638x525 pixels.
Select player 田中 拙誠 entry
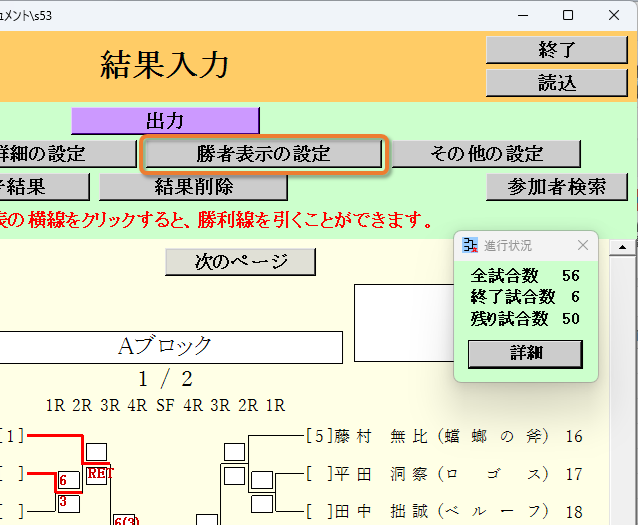442,512
